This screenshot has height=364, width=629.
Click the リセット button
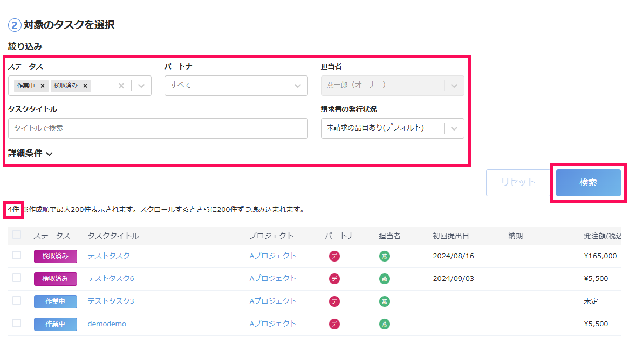(x=518, y=182)
